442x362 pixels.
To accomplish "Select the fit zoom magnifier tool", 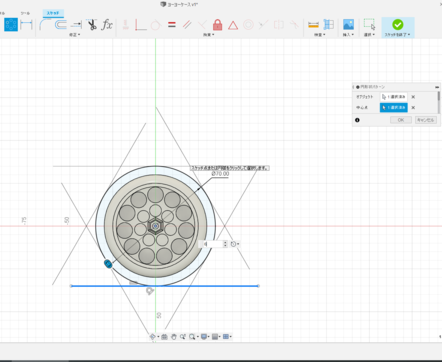I will pyautogui.click(x=192, y=337).
